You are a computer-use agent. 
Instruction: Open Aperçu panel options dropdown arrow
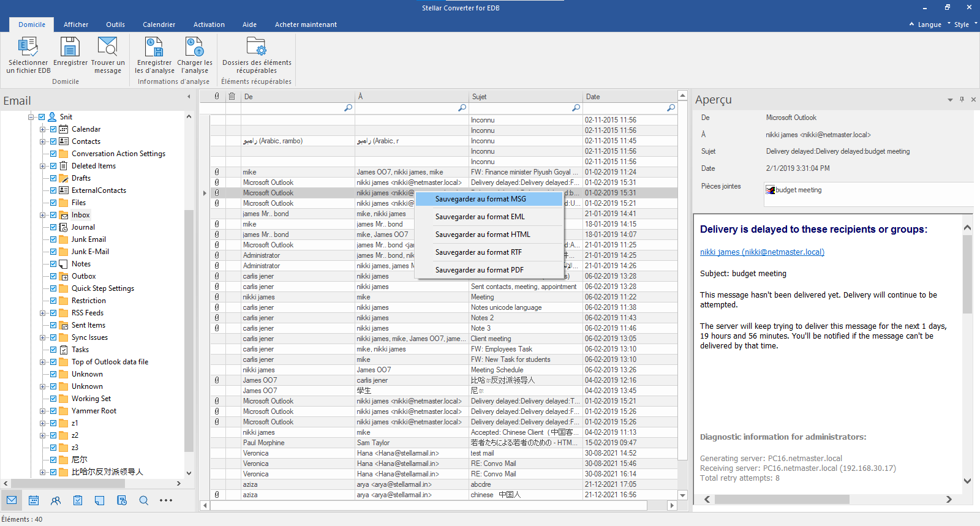click(x=950, y=99)
